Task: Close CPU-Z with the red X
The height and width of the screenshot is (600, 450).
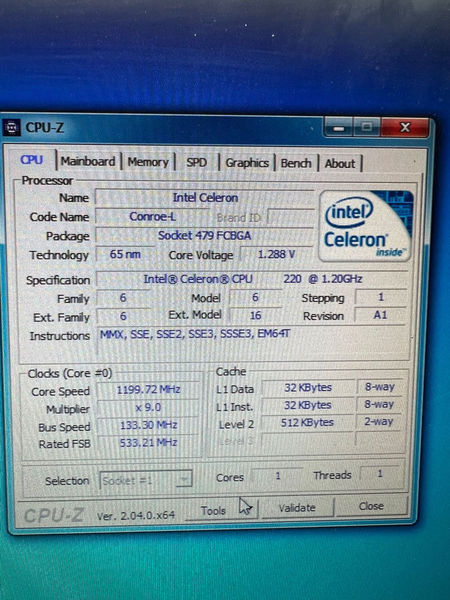Action: coord(405,127)
